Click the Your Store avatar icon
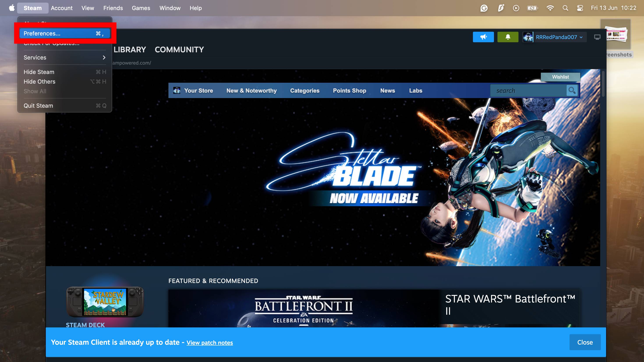Viewport: 644px width, 362px height. tap(177, 90)
